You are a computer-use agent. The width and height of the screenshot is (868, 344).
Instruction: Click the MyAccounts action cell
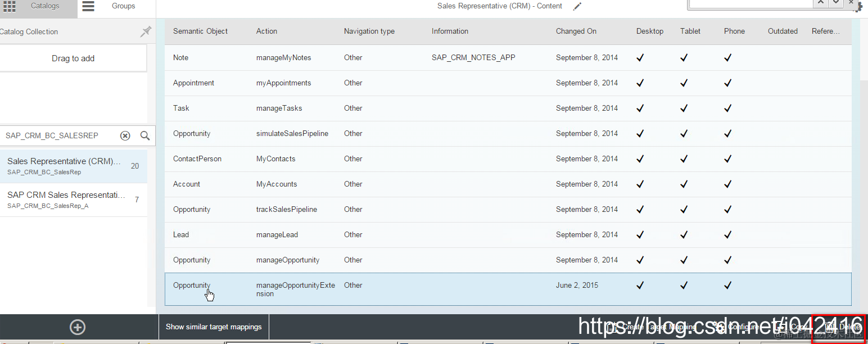click(277, 184)
